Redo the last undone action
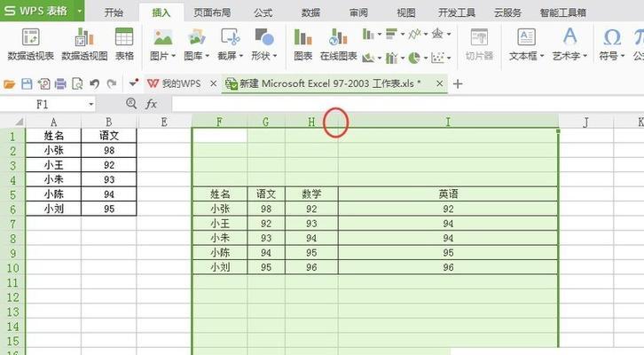Viewport: 644px width, 355px height. point(111,84)
